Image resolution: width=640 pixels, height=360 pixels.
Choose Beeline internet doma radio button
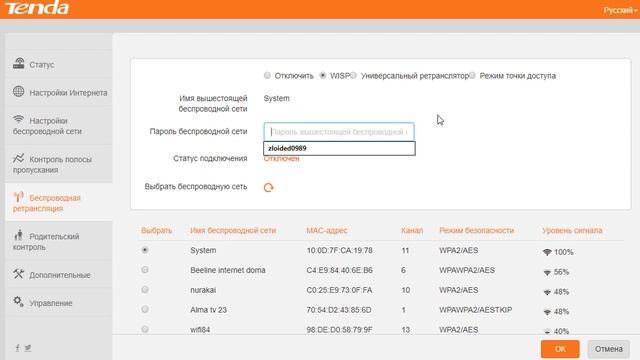click(x=145, y=270)
